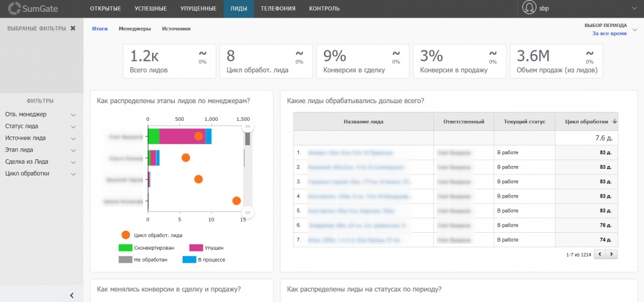Open the ВЫБОР ПЕРИОДА dropdown chevron
The image size is (644, 302).
635,30
